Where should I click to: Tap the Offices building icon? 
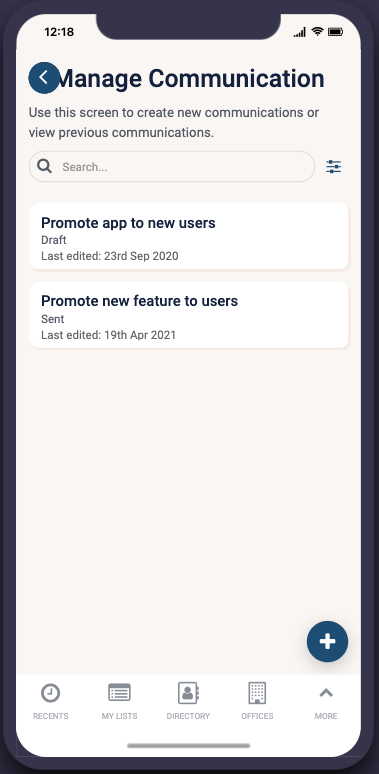257,693
